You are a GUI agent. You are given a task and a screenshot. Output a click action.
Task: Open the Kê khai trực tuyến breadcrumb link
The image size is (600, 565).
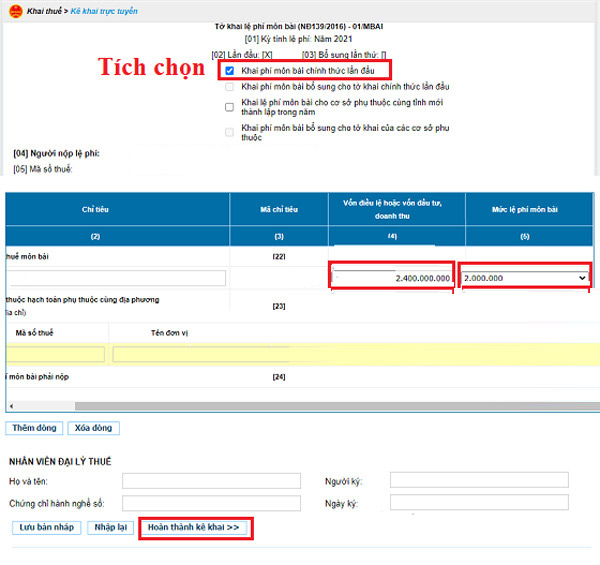coord(104,11)
